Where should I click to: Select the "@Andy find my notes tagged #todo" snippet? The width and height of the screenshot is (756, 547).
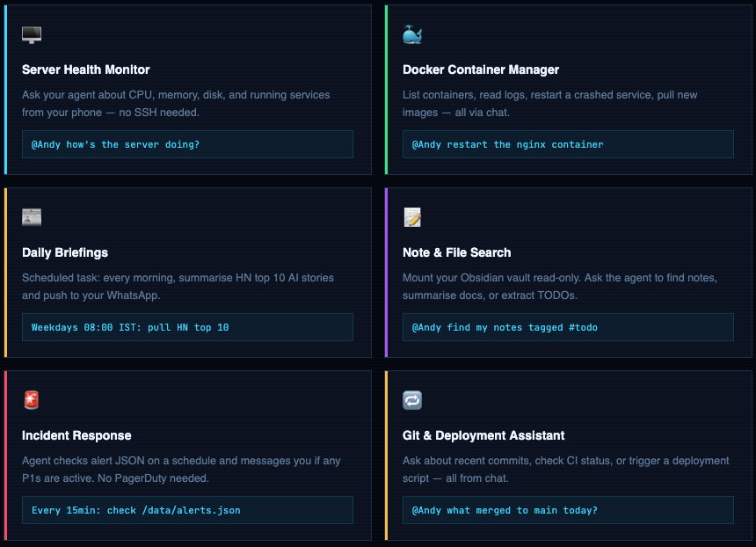point(568,327)
